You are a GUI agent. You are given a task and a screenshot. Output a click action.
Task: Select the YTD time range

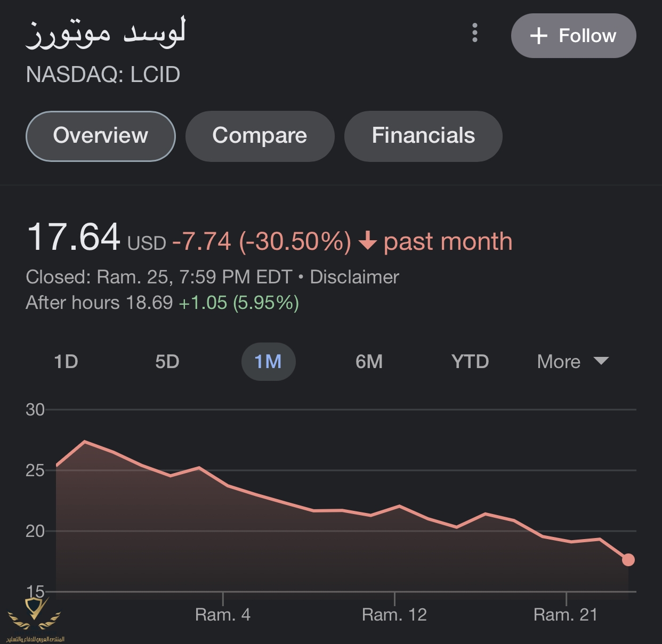point(470,362)
